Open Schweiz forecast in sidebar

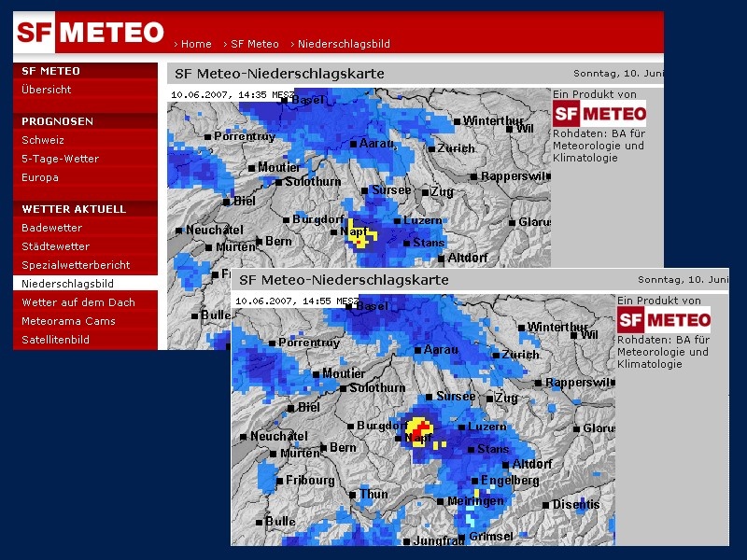43,139
